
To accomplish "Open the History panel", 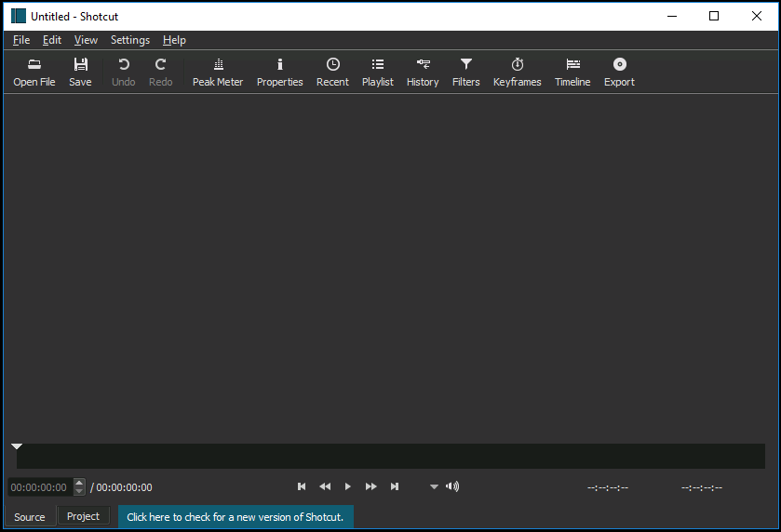I will point(423,73).
